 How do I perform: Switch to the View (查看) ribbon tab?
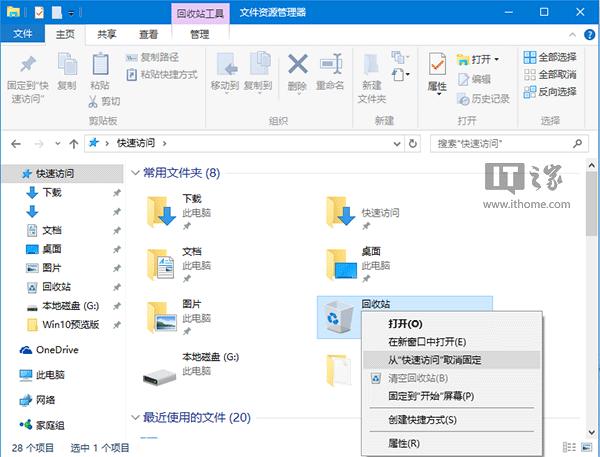pyautogui.click(x=147, y=34)
